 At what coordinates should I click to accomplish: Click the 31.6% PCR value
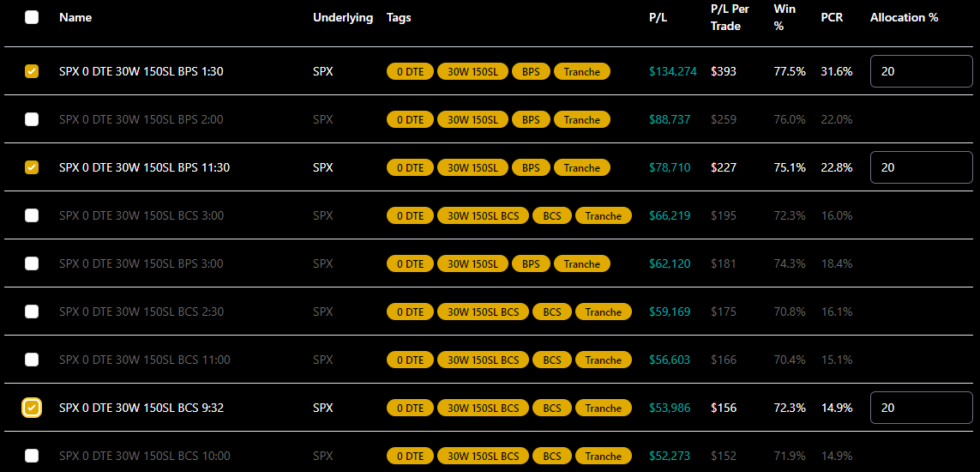click(x=836, y=71)
